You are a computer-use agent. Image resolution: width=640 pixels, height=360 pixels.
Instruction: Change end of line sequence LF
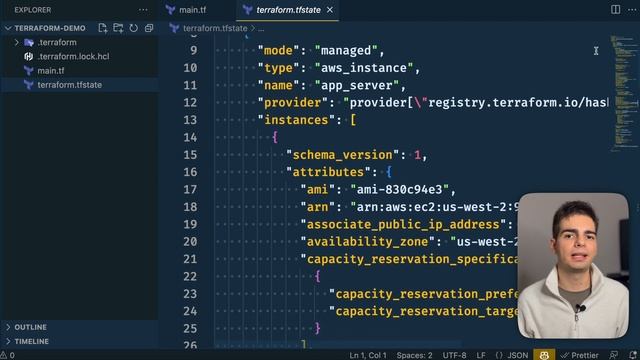click(x=481, y=355)
